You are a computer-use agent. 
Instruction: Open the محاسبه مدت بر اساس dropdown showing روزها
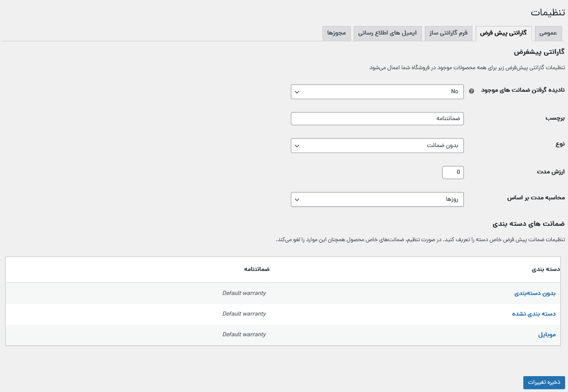click(x=377, y=200)
